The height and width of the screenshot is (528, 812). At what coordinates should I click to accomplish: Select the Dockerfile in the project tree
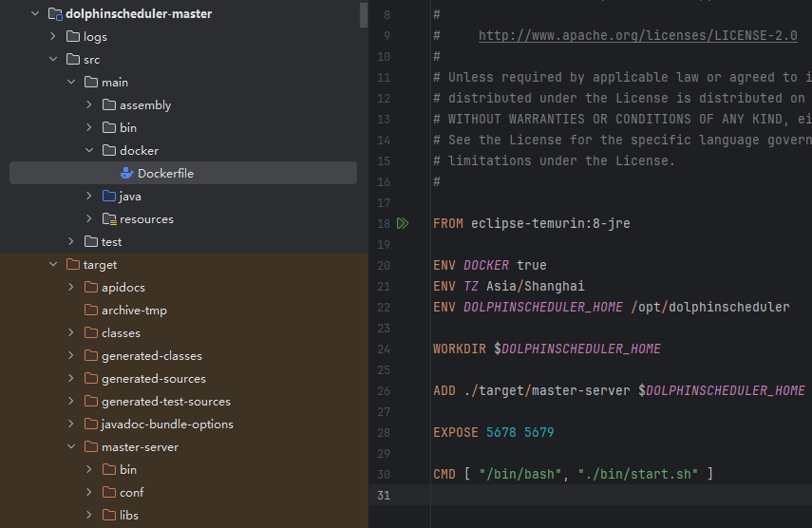click(x=183, y=173)
